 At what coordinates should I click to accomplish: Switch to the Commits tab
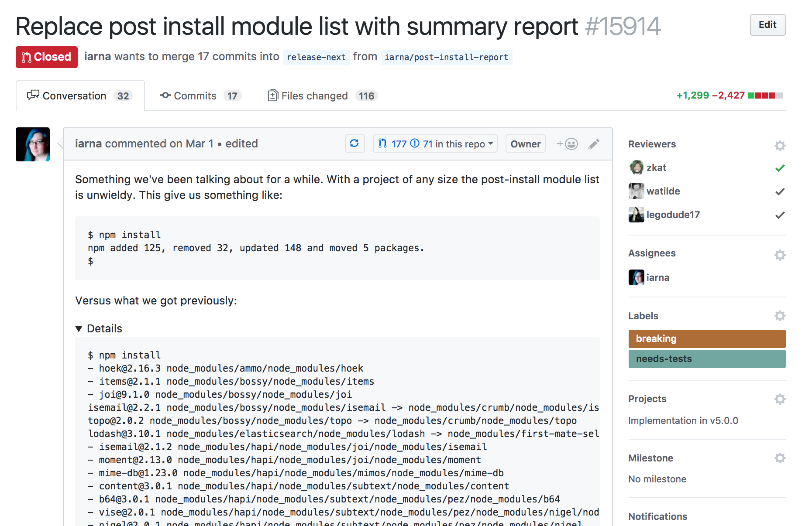click(x=200, y=96)
